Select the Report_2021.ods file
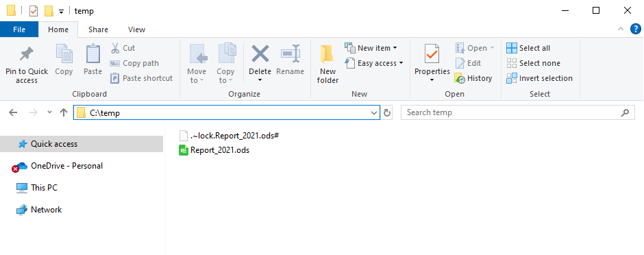This screenshot has height=255, width=644. pyautogui.click(x=214, y=150)
